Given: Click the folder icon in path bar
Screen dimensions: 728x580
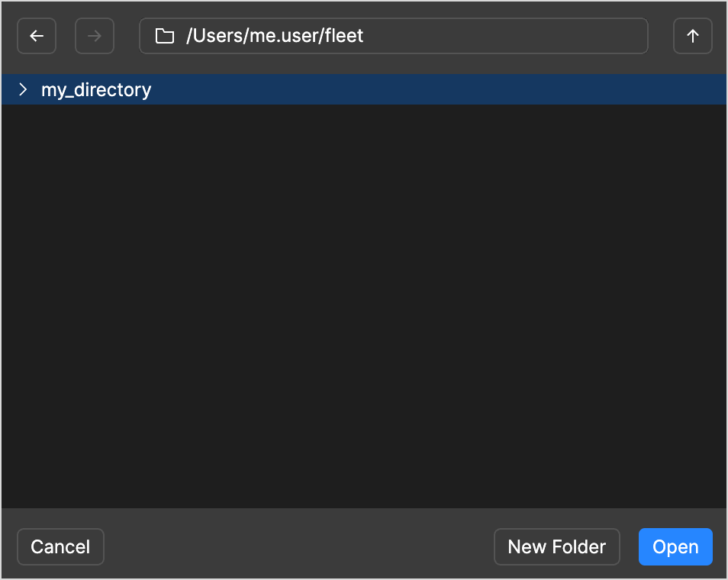Looking at the screenshot, I should [x=164, y=36].
